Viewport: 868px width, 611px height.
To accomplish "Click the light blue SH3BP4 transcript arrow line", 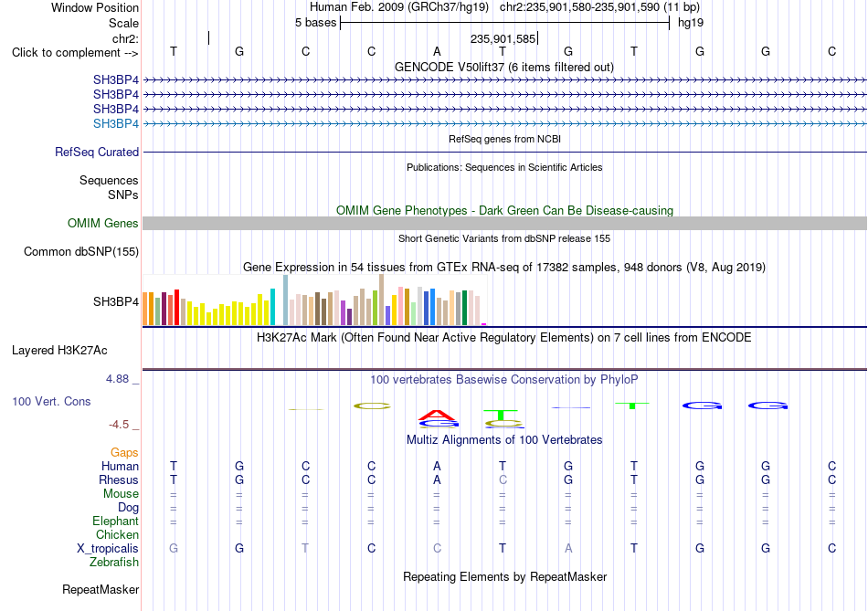I will click(x=504, y=124).
